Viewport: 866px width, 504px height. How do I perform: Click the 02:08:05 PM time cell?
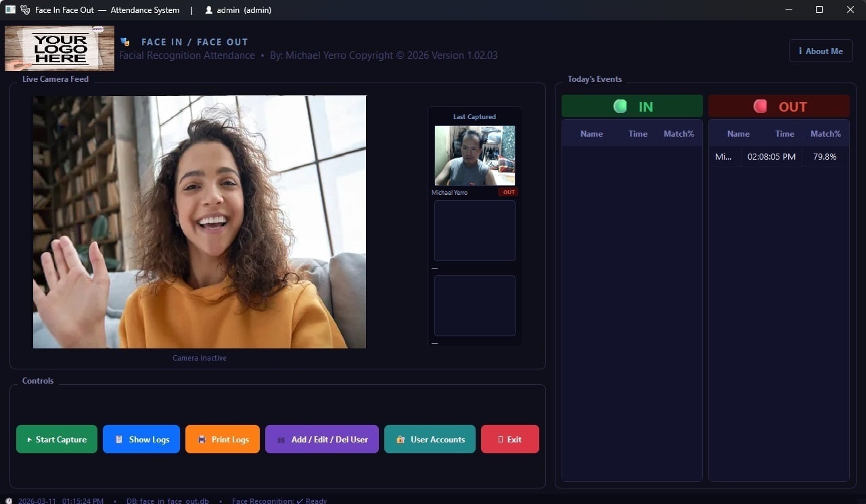click(771, 157)
